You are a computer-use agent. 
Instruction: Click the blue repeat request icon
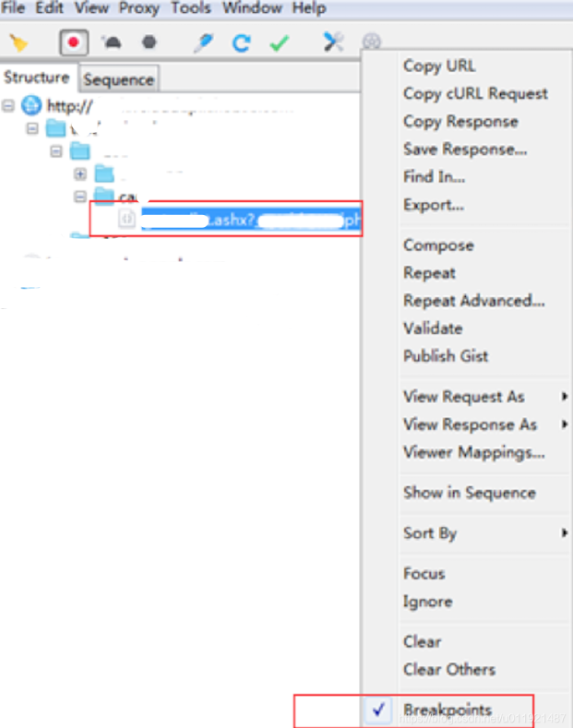242,43
